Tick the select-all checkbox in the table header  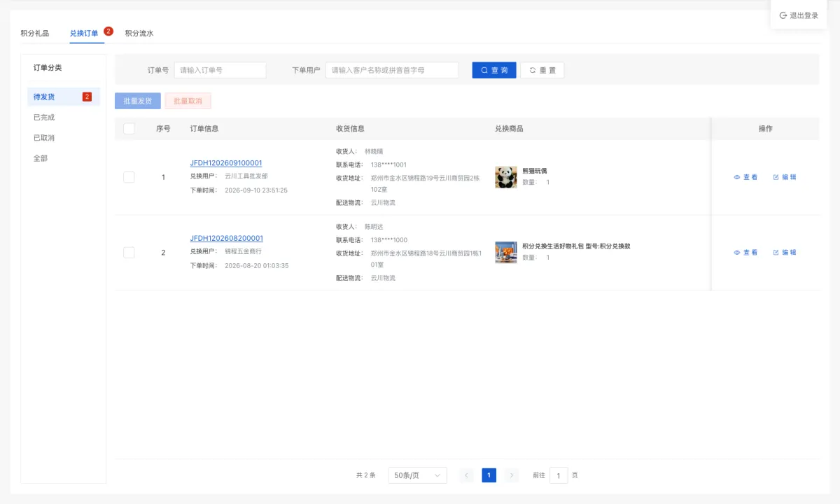[x=129, y=129]
